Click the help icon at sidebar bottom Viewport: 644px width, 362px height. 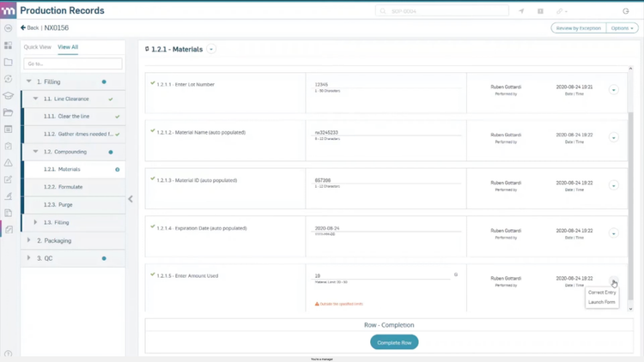(9, 353)
